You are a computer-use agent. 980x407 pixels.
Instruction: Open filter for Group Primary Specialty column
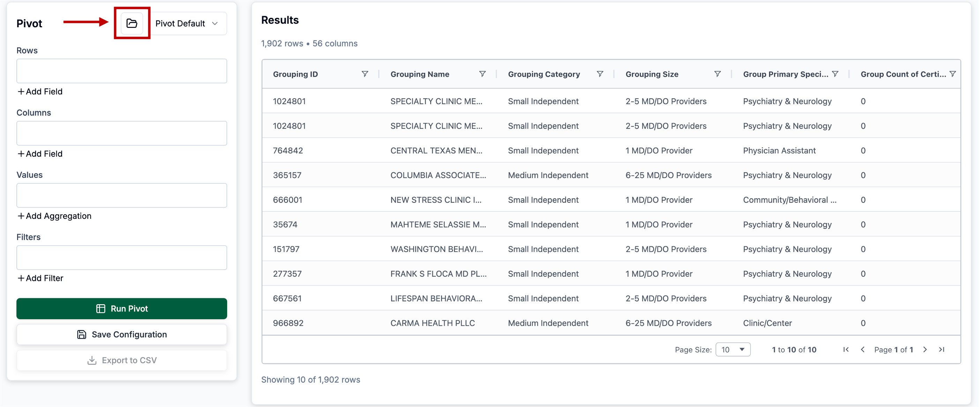[835, 74]
